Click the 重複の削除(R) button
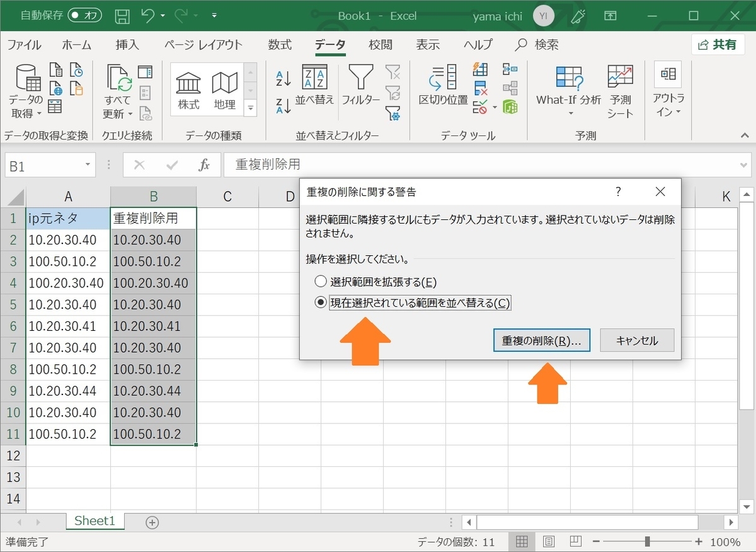The image size is (756, 552). point(541,340)
